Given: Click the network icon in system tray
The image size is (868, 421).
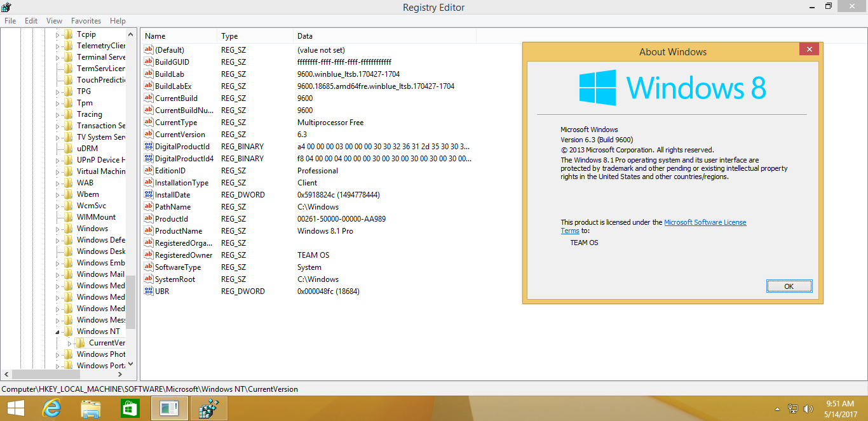Looking at the screenshot, I should (x=793, y=409).
